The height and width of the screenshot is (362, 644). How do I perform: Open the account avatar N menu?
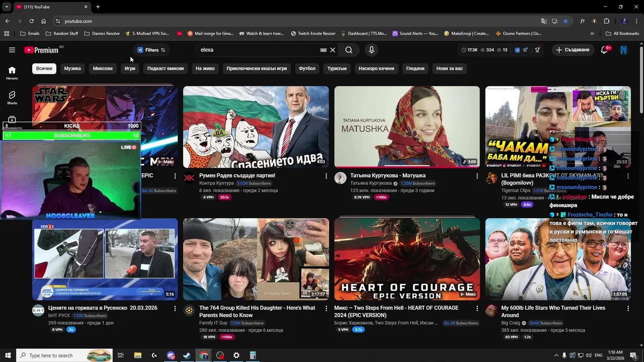[x=624, y=50]
